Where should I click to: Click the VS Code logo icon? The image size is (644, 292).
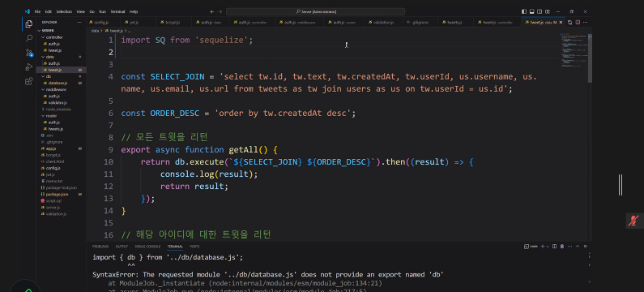coord(27,11)
